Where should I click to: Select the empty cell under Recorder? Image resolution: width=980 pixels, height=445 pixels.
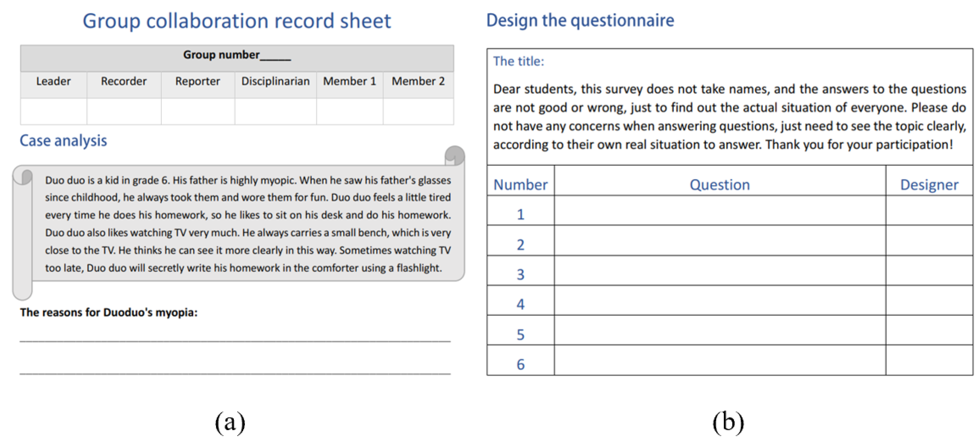click(124, 111)
